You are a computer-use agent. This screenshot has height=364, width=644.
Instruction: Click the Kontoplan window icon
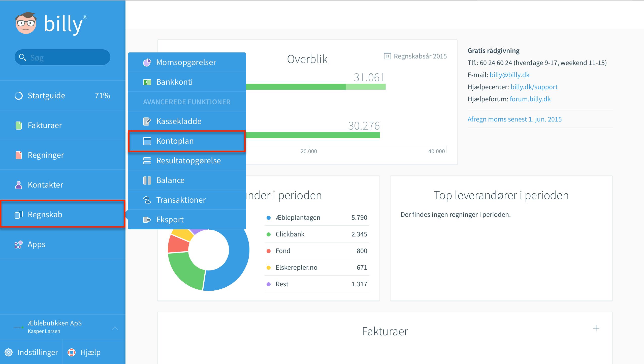[147, 141]
